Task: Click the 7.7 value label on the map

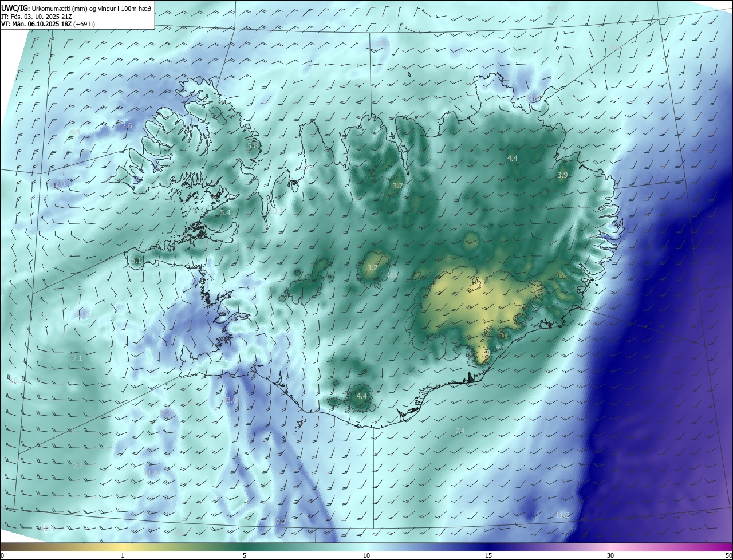Action: click(x=78, y=467)
